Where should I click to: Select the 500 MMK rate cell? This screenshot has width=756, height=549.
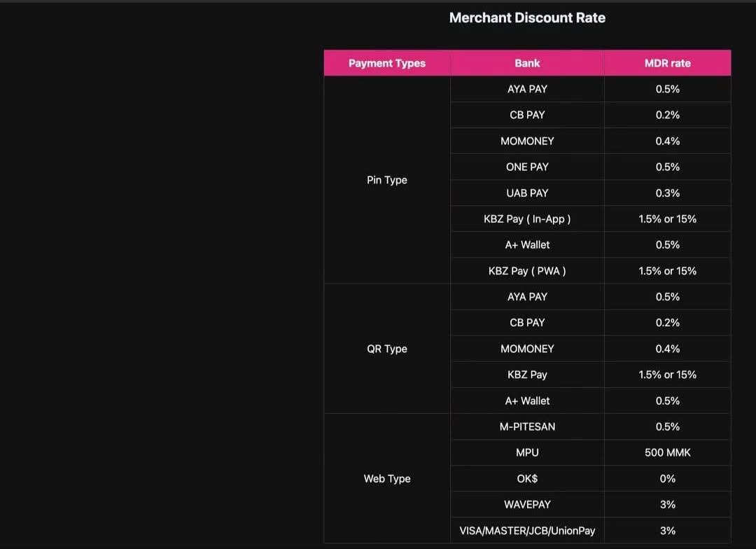point(667,452)
